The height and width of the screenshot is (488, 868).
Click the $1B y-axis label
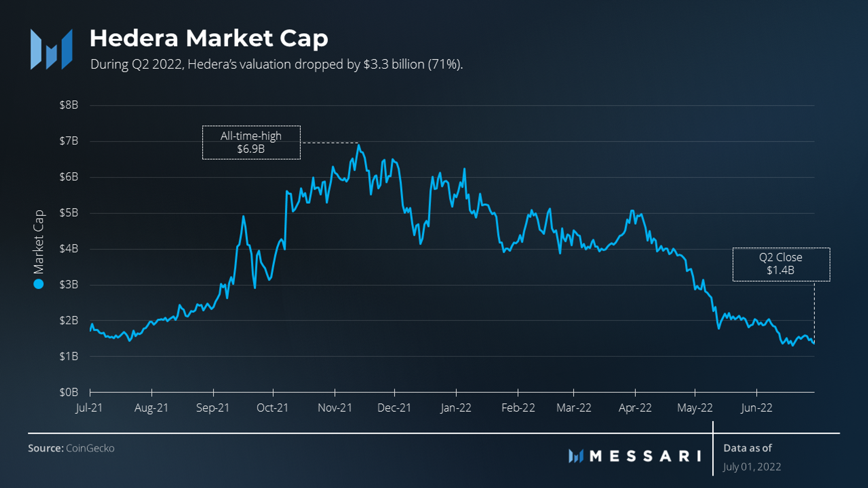[x=69, y=356]
